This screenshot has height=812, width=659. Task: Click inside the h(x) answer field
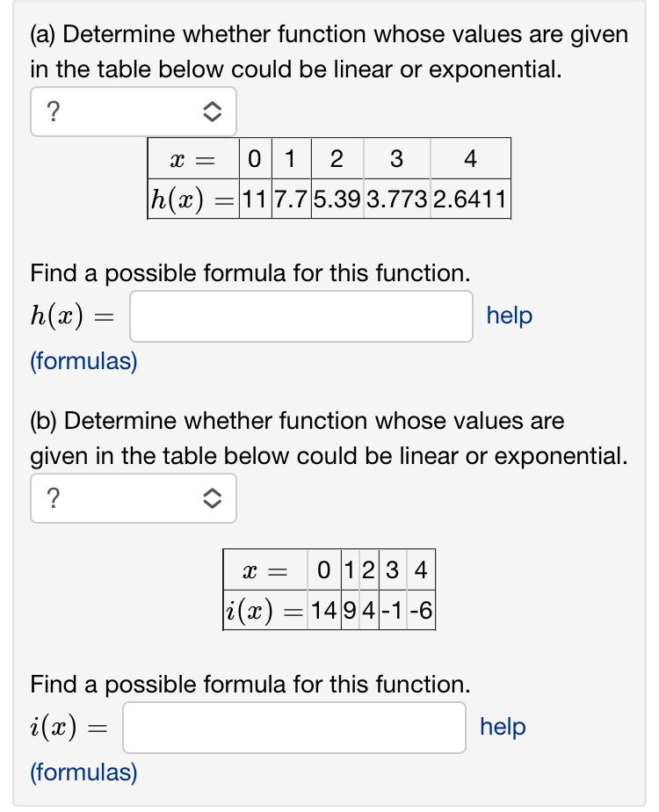click(299, 316)
